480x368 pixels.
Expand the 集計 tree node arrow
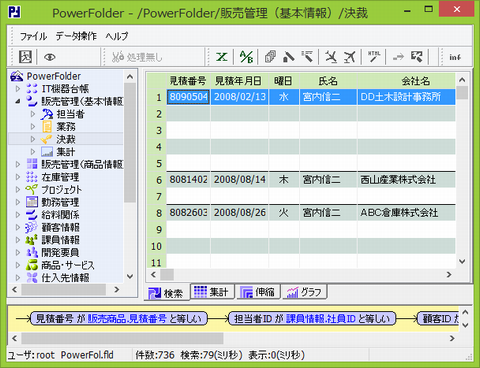[x=33, y=152]
